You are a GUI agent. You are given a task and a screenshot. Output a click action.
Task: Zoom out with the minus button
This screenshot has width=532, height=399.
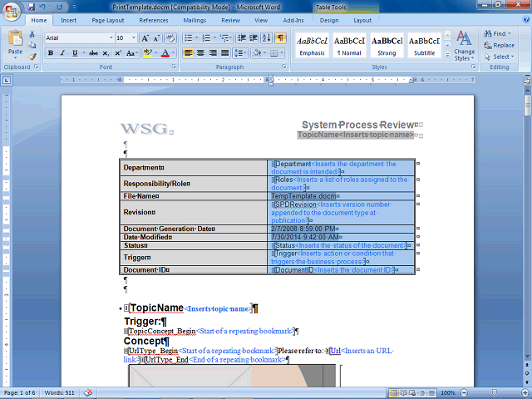pyautogui.click(x=464, y=392)
